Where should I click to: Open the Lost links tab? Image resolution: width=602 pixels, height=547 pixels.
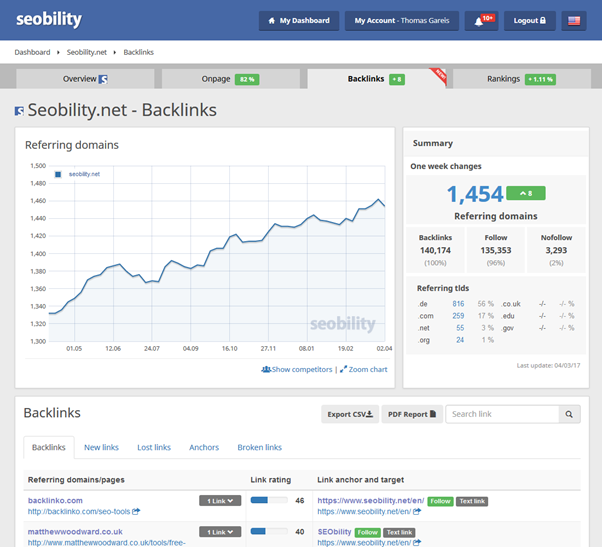(x=154, y=448)
